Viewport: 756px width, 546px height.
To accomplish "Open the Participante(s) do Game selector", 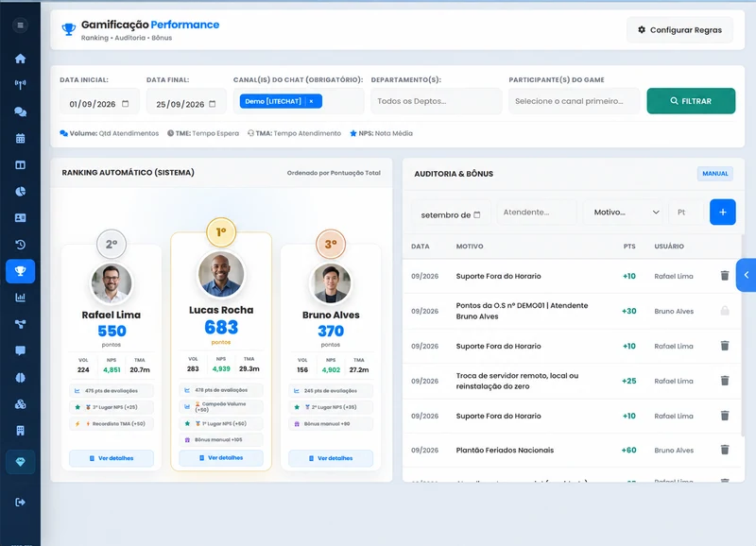I will click(x=574, y=101).
